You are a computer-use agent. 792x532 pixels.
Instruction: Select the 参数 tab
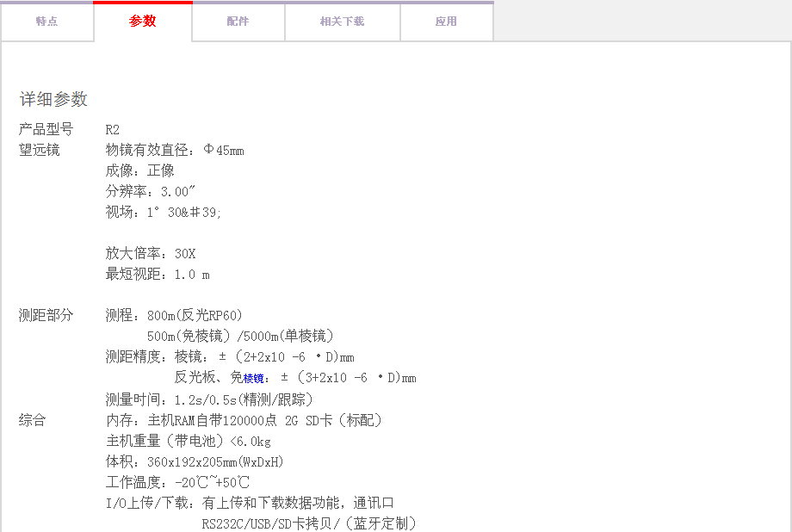pos(143,22)
